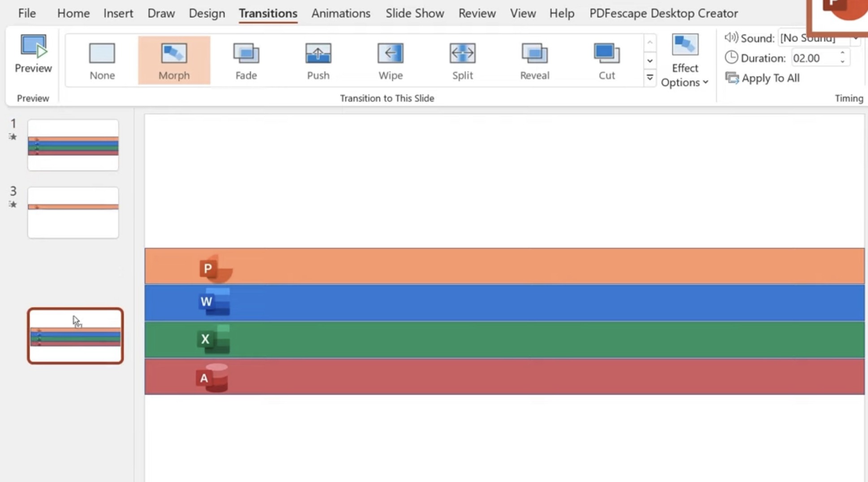Open PDFescape Desktop Creator tab
The width and height of the screenshot is (868, 482).
point(664,13)
